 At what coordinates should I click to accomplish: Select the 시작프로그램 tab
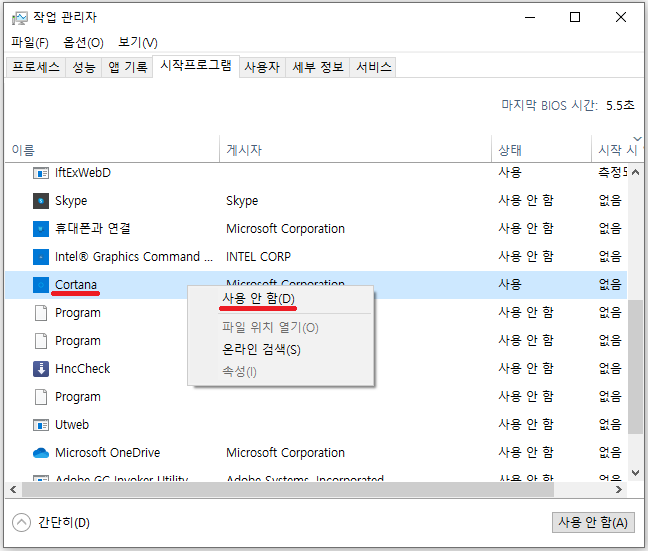(196, 65)
